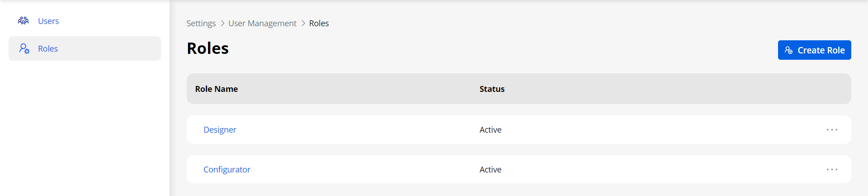Click the Roles page heading
Image resolution: width=868 pixels, height=196 pixels.
click(x=208, y=48)
